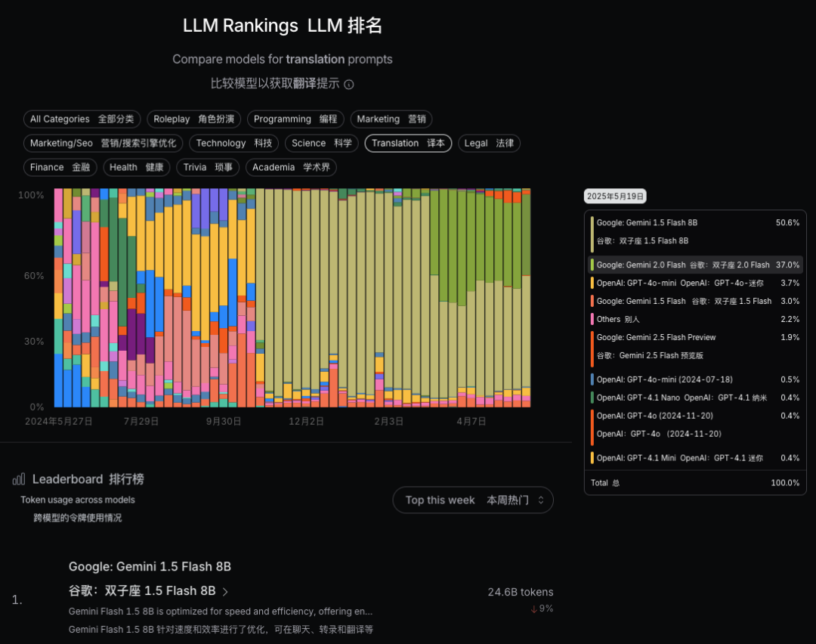Switch to the Marketing/Seo category
The height and width of the screenshot is (644, 816).
click(103, 144)
